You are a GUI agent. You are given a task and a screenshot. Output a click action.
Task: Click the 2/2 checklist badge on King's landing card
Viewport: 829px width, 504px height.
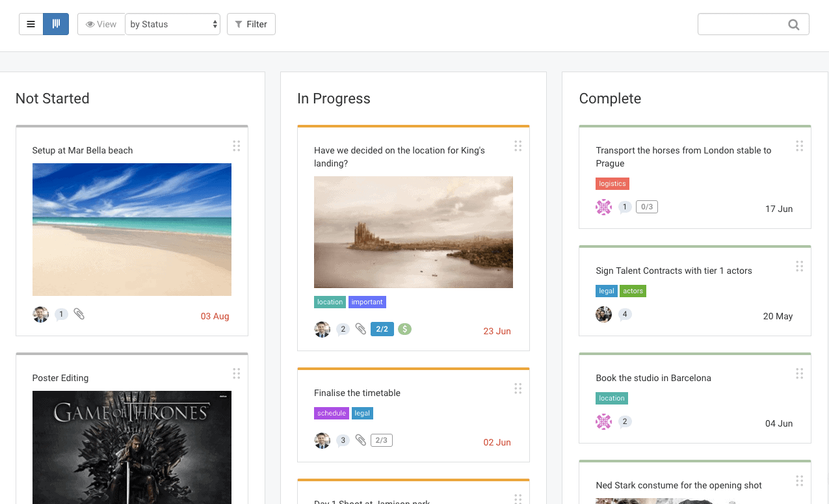coord(382,329)
